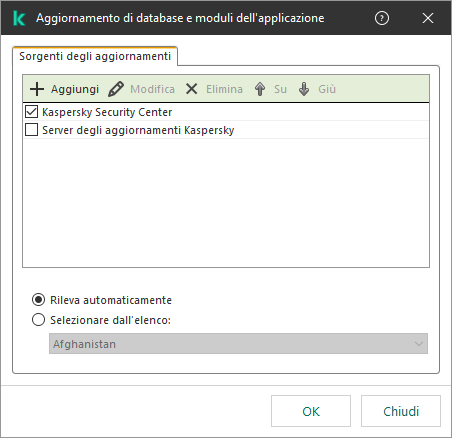Click the Kaspersky logo in title bar
Image resolution: width=452 pixels, height=438 pixels.
click(x=19, y=18)
